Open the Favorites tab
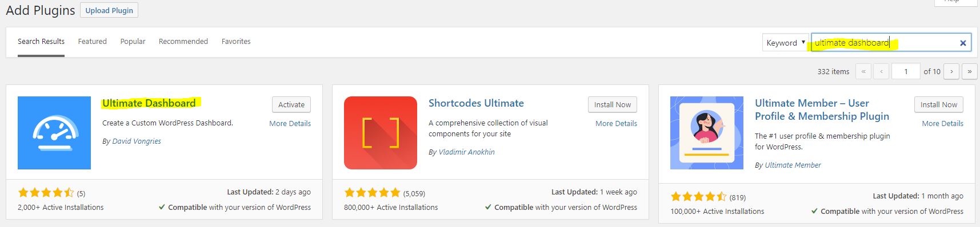The height and width of the screenshot is (227, 980). (x=236, y=41)
